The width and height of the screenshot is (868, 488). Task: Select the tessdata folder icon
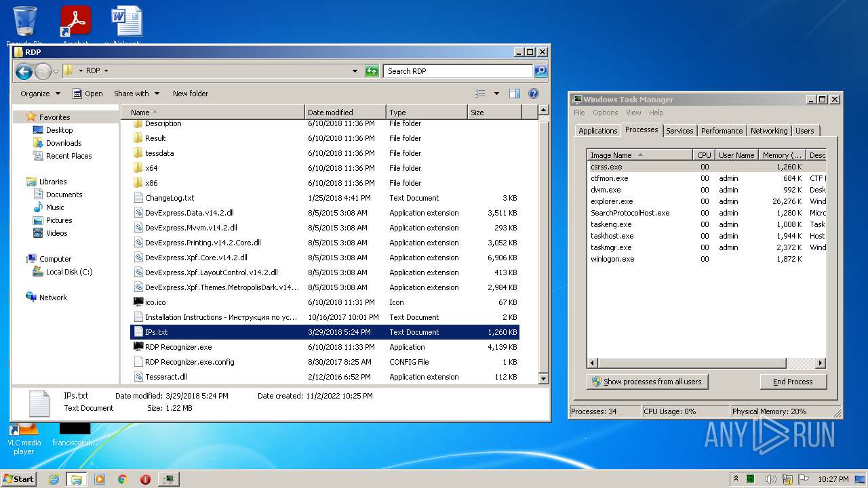coord(138,153)
